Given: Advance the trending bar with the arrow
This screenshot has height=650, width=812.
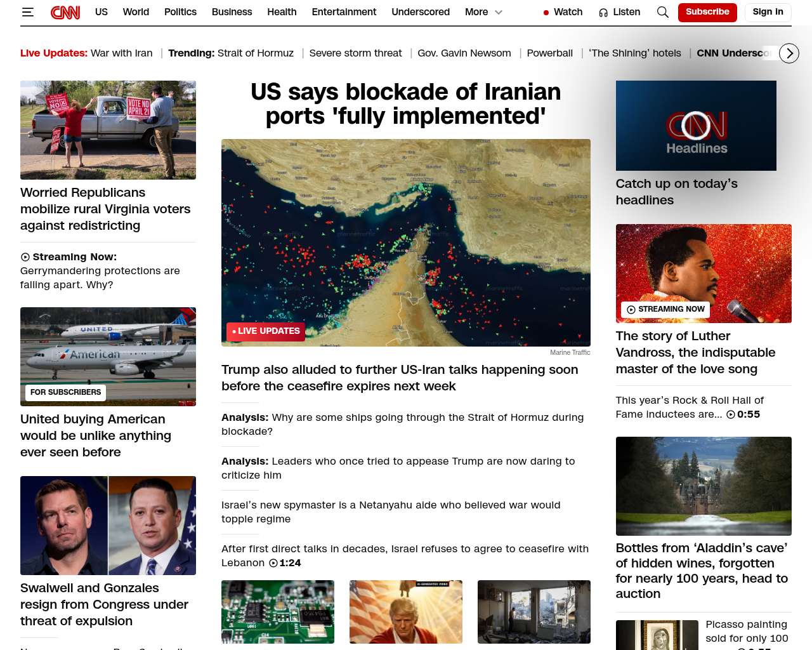Looking at the screenshot, I should coord(789,53).
